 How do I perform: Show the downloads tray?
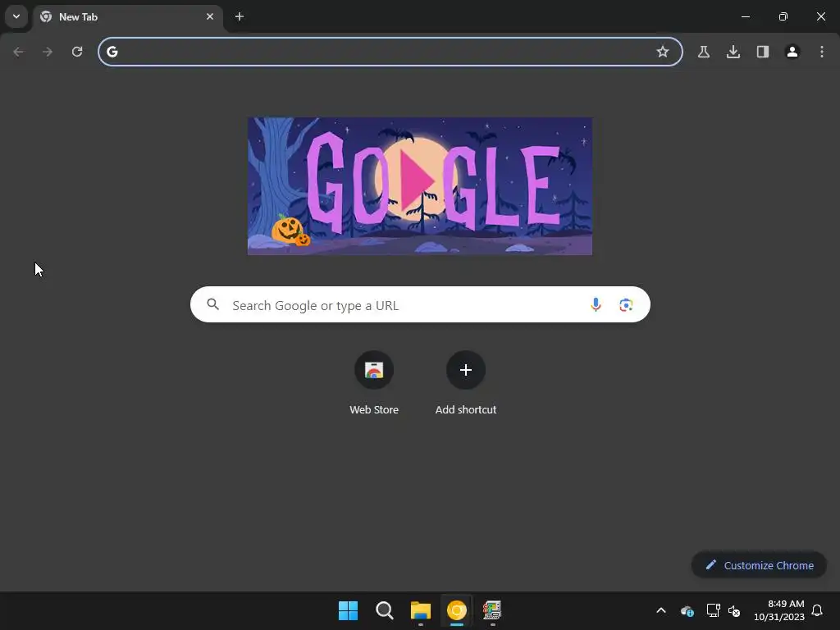point(733,52)
